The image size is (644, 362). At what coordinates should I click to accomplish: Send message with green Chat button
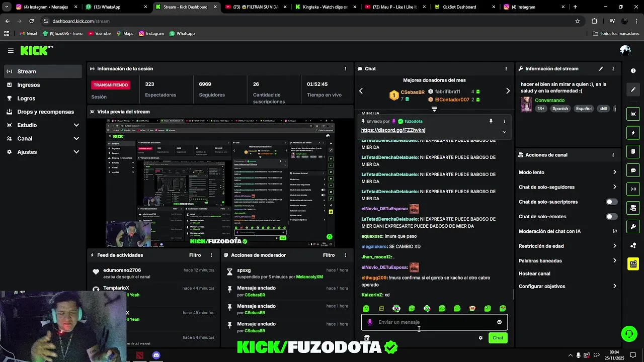tap(498, 338)
